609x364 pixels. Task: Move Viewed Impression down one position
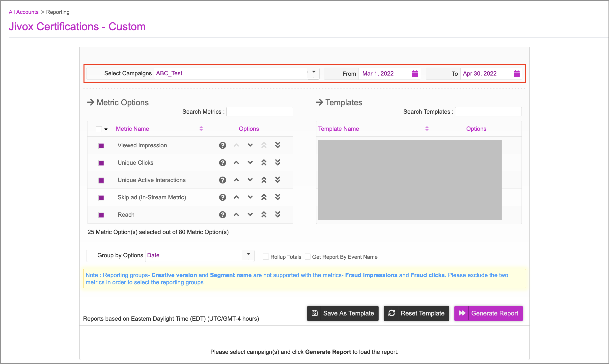pos(250,145)
